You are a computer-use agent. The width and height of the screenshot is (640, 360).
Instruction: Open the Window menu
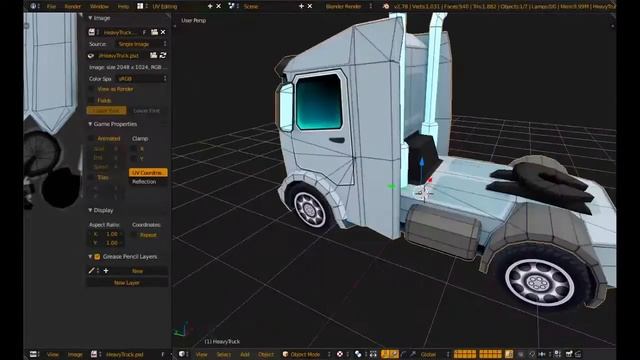click(99, 6)
